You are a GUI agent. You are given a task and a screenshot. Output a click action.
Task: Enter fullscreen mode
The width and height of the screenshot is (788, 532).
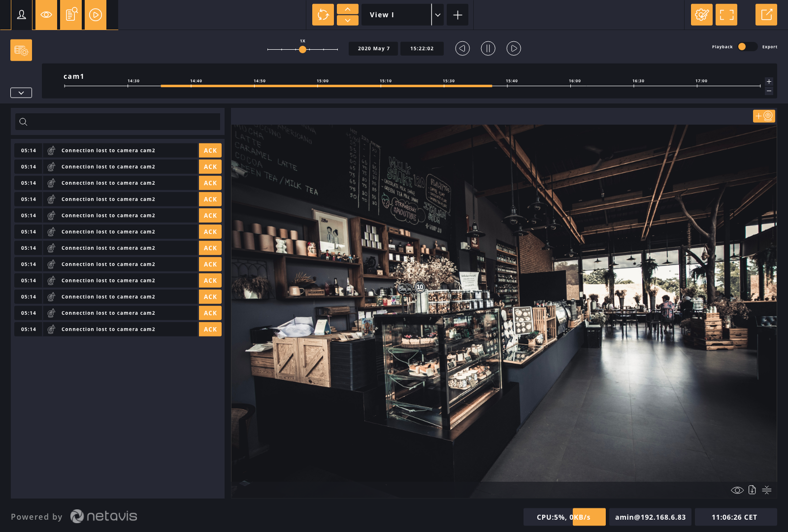pos(726,15)
